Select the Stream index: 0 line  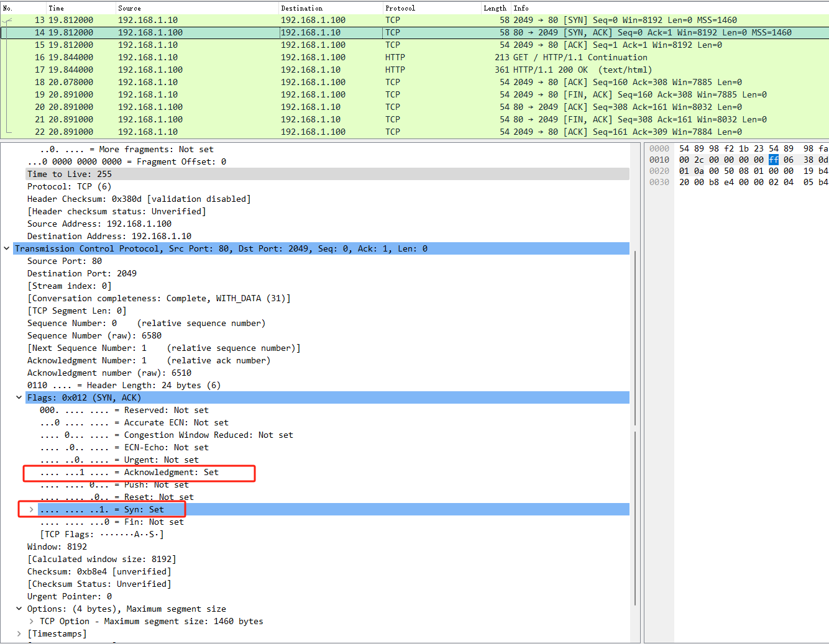70,286
